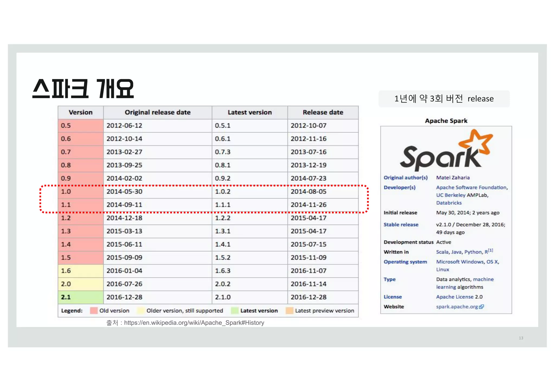Click the Version column header
555x392 pixels.
tap(80, 112)
